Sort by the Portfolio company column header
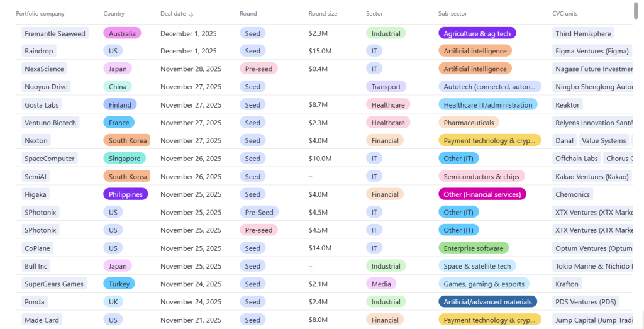 [x=40, y=14]
